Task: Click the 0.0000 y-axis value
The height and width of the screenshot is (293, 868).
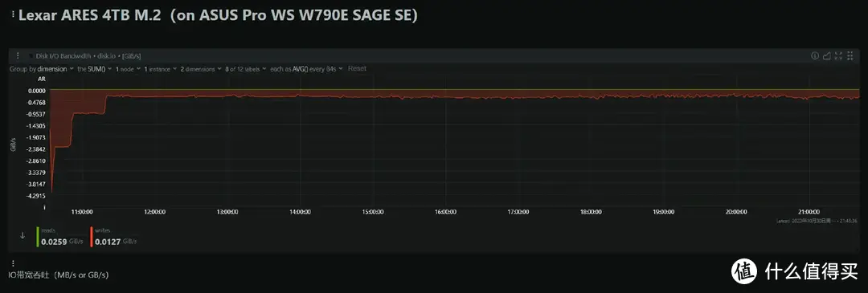Action: (36, 91)
